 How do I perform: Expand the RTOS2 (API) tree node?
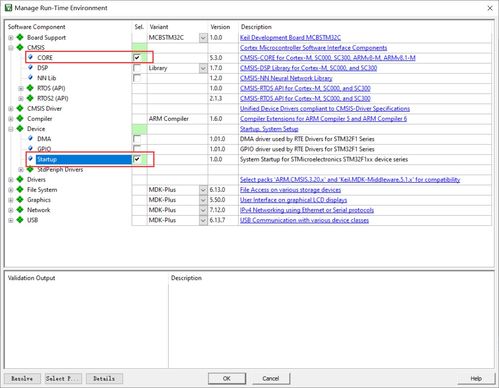pos(21,98)
